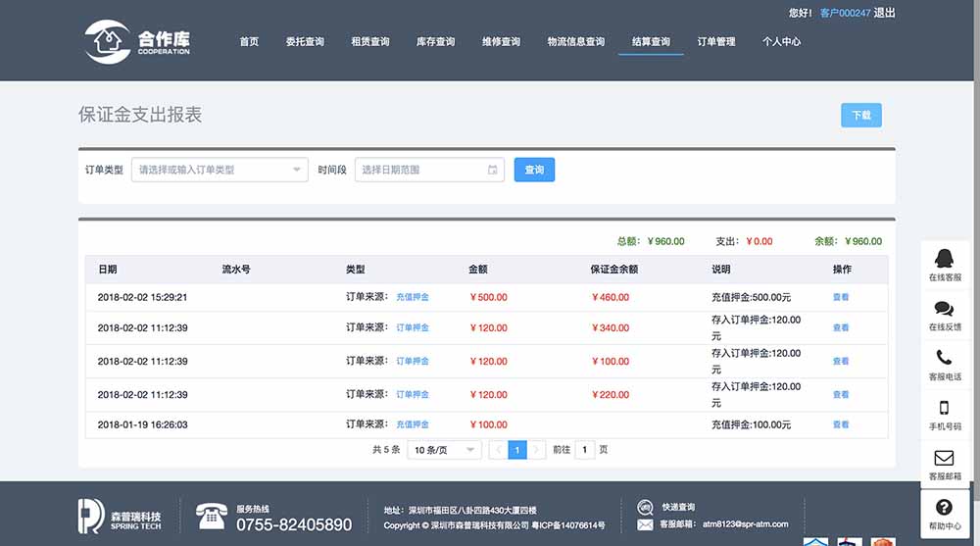Open 在线反馈 chat bubbles icon
The height and width of the screenshot is (546, 980).
click(x=944, y=309)
